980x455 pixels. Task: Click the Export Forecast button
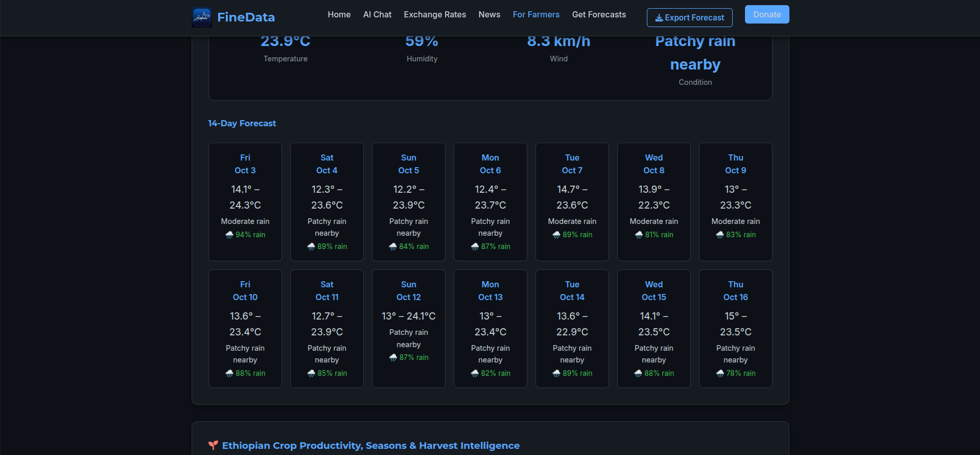coord(690,17)
